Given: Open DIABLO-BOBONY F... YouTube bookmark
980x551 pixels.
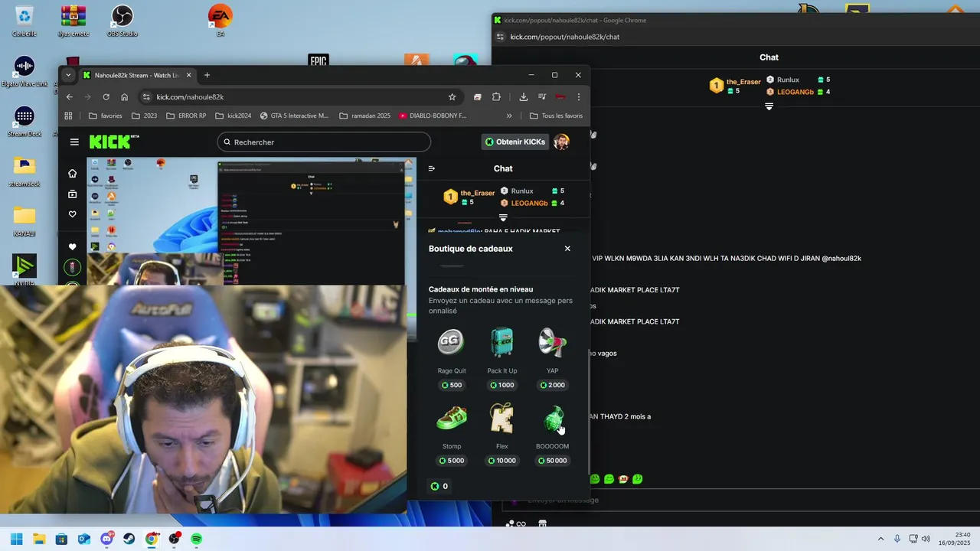Looking at the screenshot, I should coord(433,116).
